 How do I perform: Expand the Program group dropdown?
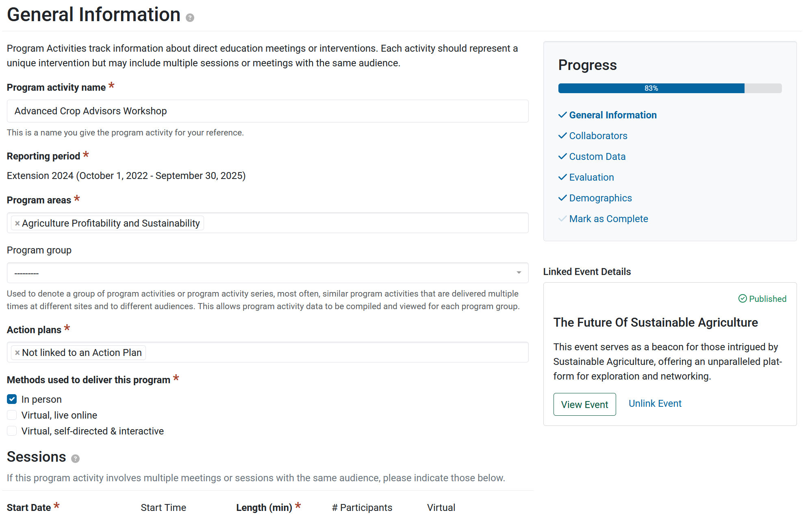point(267,273)
